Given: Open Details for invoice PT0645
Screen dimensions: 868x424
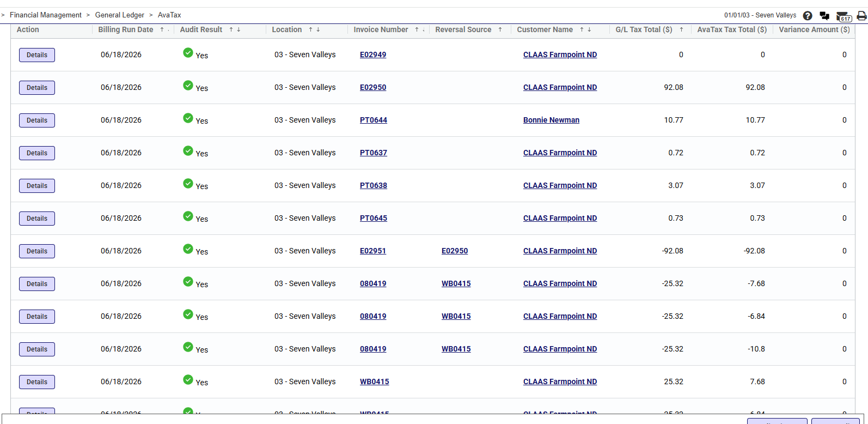Looking at the screenshot, I should pos(37,219).
